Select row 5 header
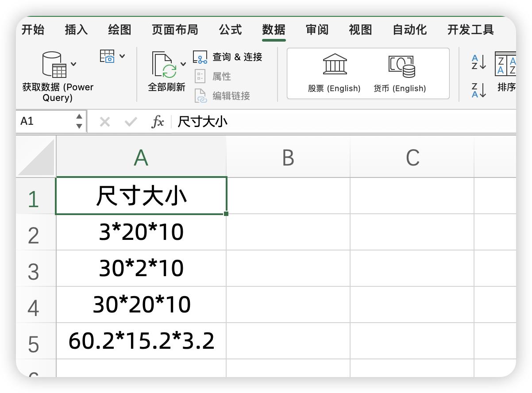The height and width of the screenshot is (393, 532). pos(36,341)
